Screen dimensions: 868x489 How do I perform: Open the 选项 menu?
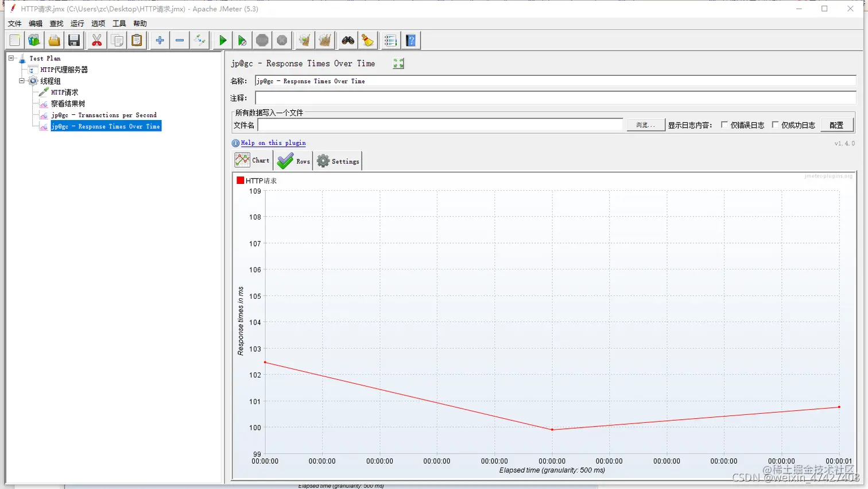coord(98,24)
